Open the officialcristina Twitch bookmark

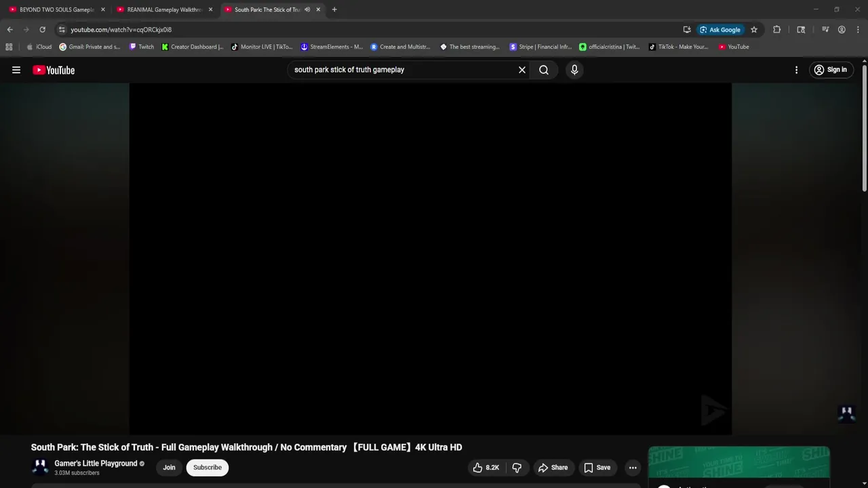[610, 47]
